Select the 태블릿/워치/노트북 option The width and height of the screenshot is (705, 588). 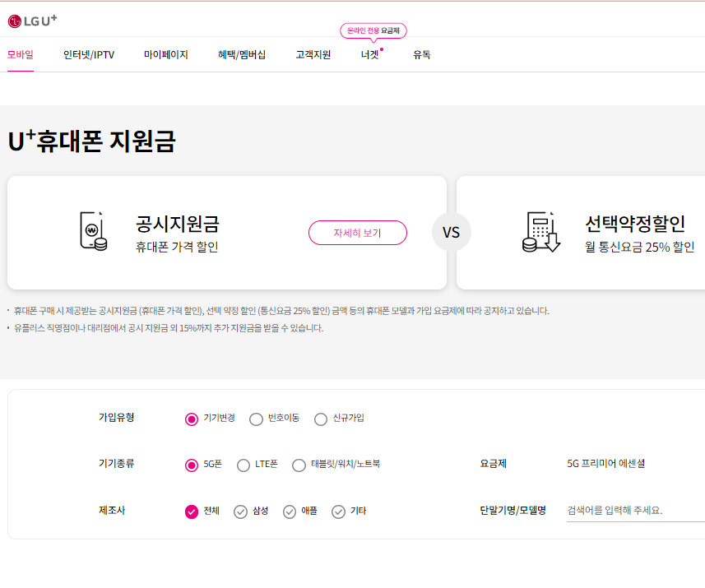point(299,465)
